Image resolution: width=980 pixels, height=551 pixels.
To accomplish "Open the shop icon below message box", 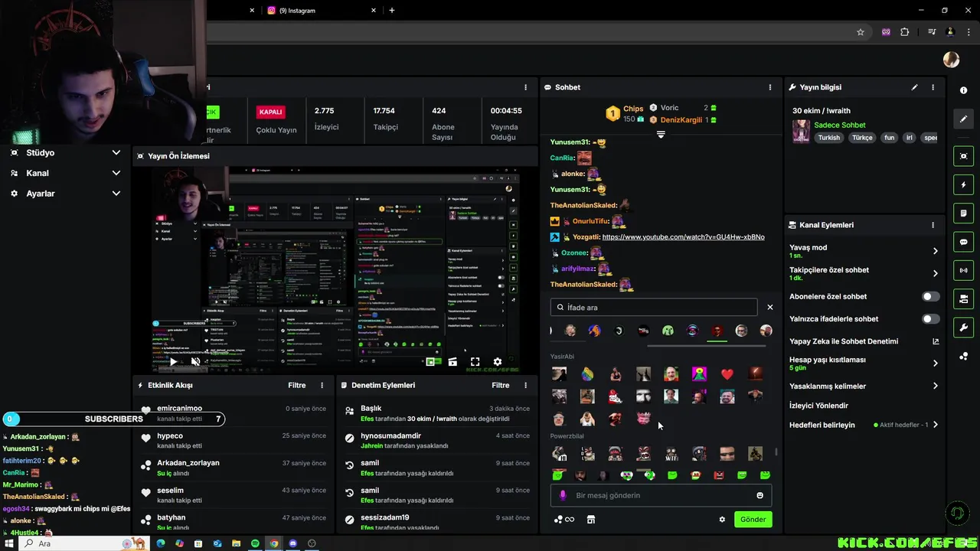I will pyautogui.click(x=590, y=520).
